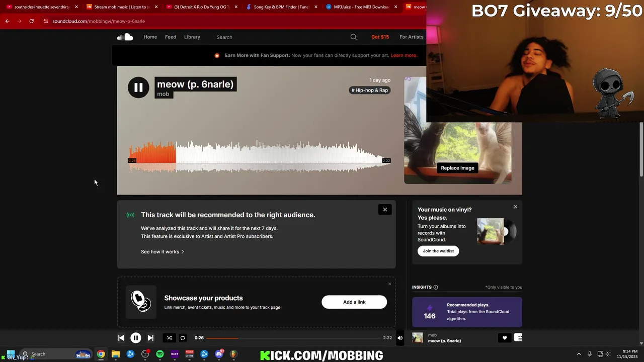Toggle repeat in the bottom player
This screenshot has width=644, height=362.
[183, 338]
